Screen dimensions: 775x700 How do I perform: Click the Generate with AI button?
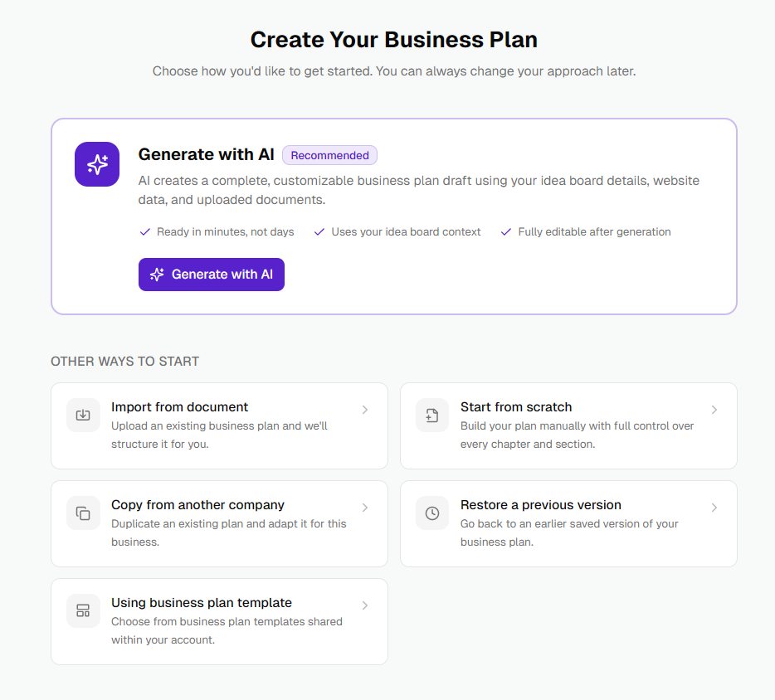[212, 275]
